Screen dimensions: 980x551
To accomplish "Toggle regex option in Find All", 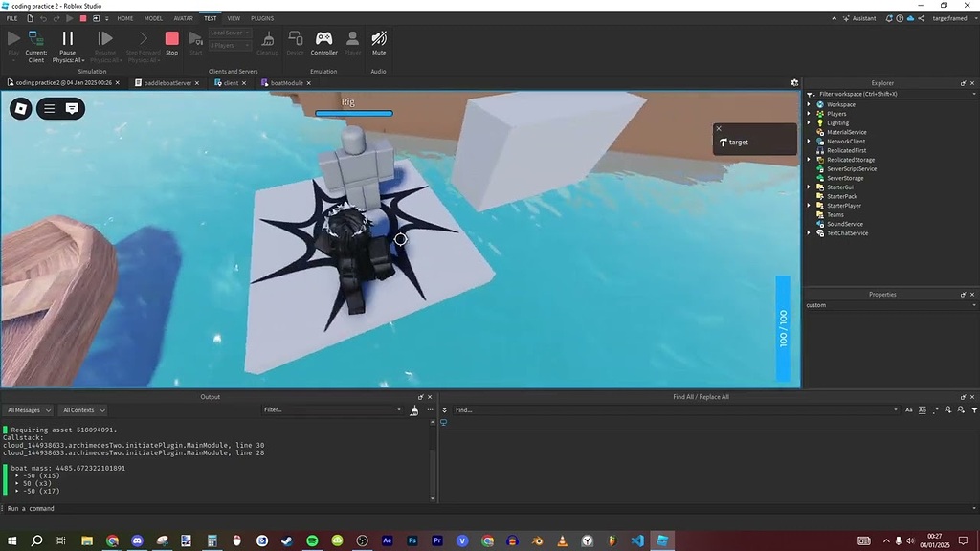I will coord(935,410).
